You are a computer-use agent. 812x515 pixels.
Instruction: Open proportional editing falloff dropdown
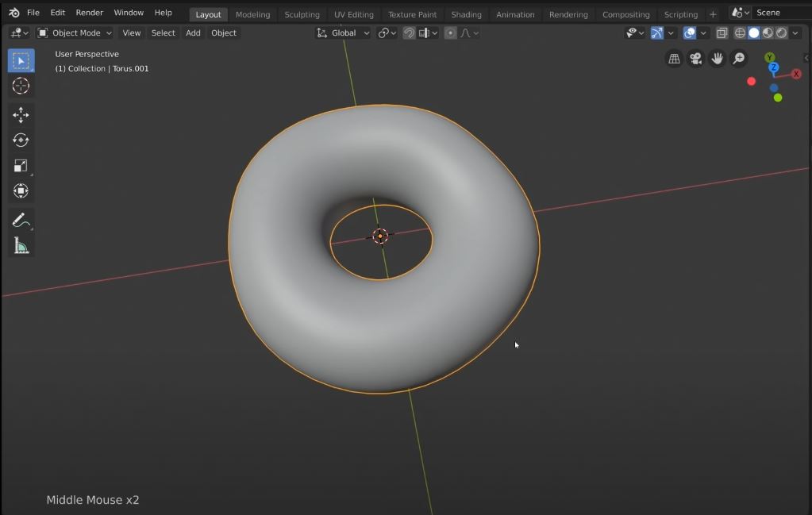[x=469, y=33]
